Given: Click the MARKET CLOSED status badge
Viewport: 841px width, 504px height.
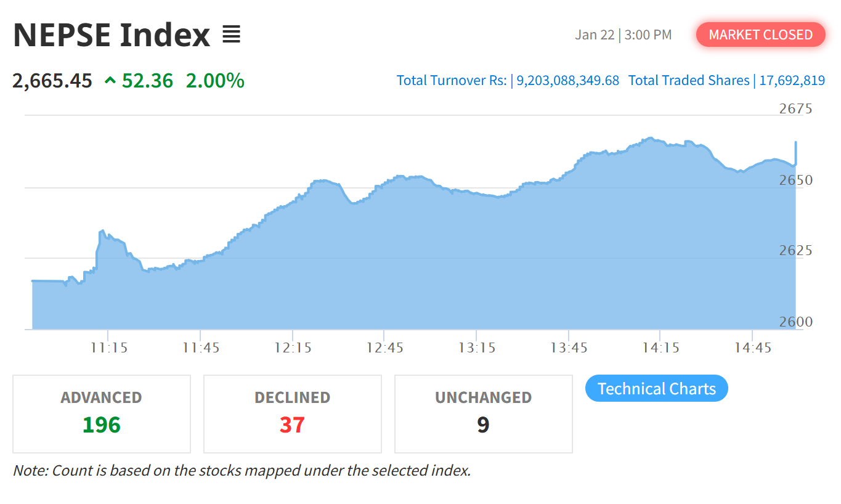Looking at the screenshot, I should point(760,35).
